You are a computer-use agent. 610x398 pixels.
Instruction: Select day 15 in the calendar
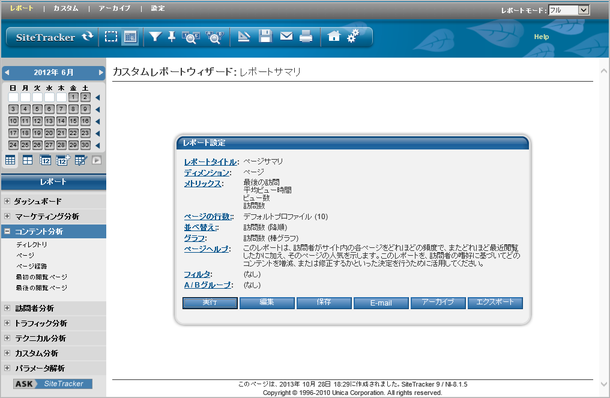73,121
